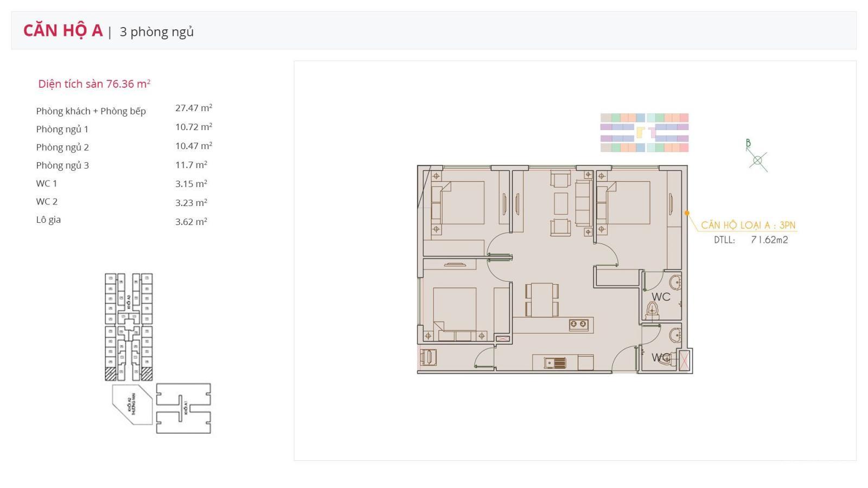This screenshot has height=488, width=868.
Task: Click the dining table with four chairs
Action: [541, 299]
